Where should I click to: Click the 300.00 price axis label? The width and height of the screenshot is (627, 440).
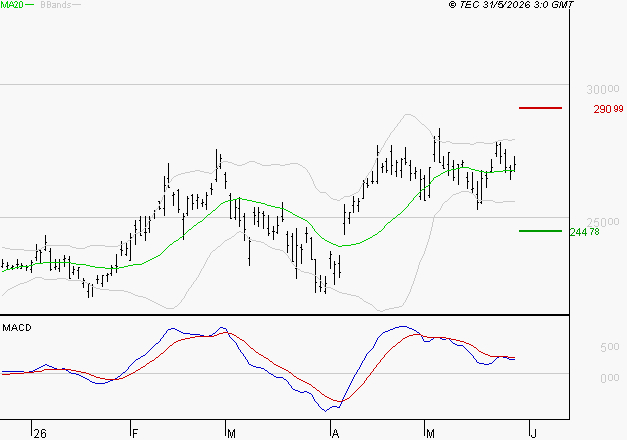(603, 89)
